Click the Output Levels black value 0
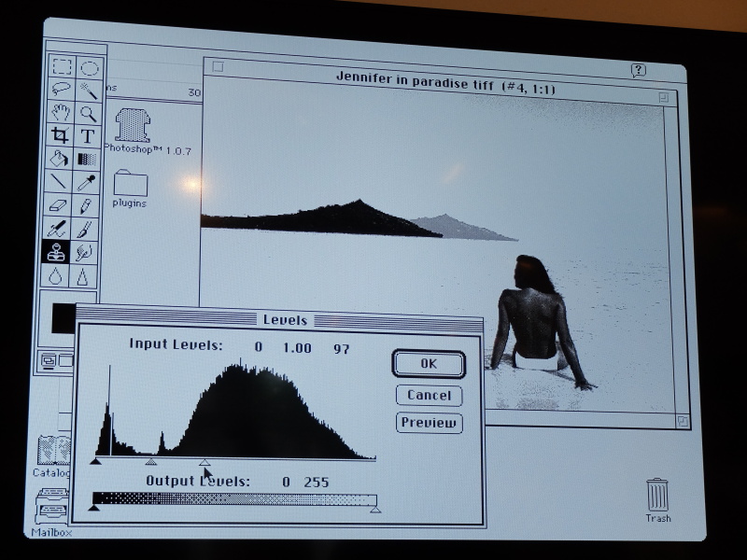Screen dimensions: 747x560 coord(286,482)
